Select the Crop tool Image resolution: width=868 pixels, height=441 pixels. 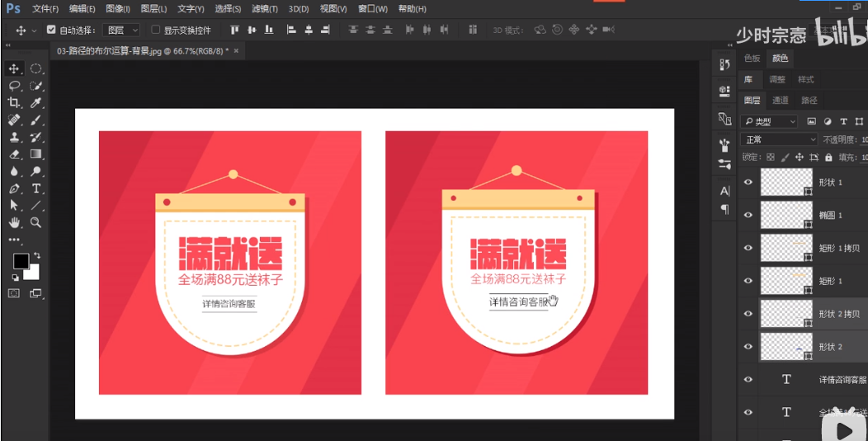tap(14, 102)
